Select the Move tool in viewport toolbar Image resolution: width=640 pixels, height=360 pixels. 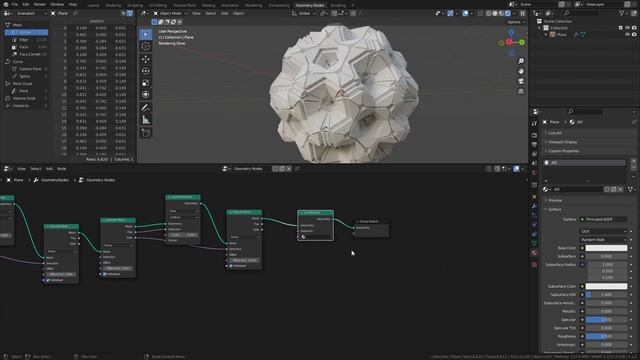coord(145,60)
